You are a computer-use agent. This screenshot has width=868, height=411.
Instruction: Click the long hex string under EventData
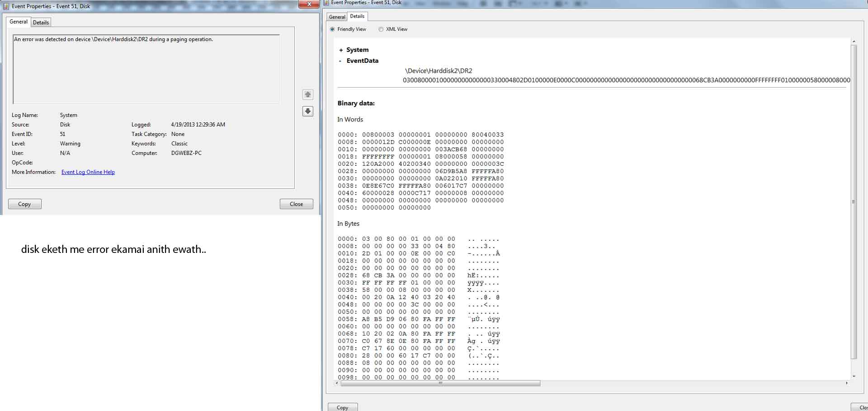tap(627, 80)
